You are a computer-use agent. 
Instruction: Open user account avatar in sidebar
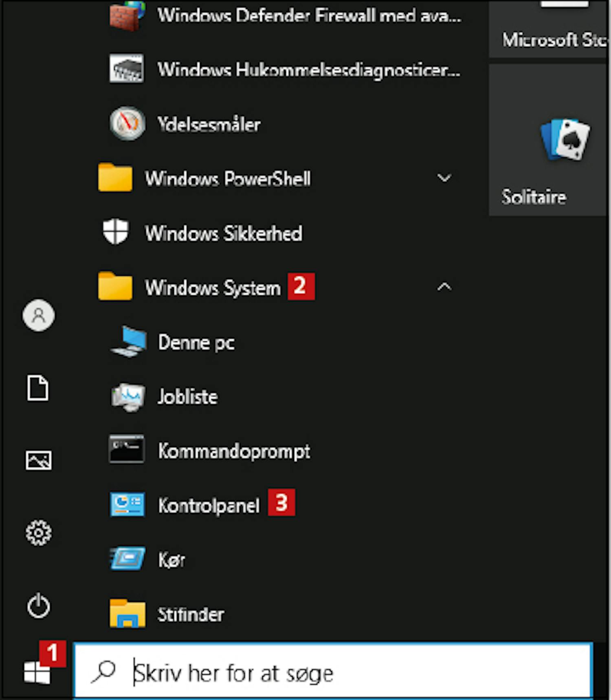coord(39,315)
